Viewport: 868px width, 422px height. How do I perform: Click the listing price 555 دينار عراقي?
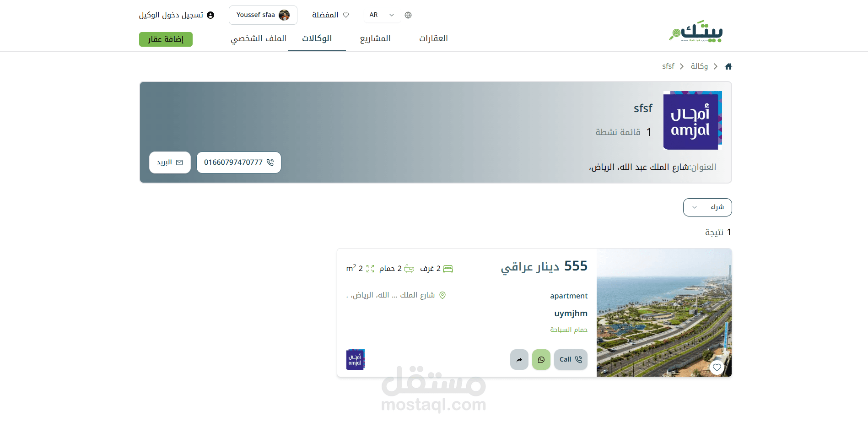(x=544, y=266)
